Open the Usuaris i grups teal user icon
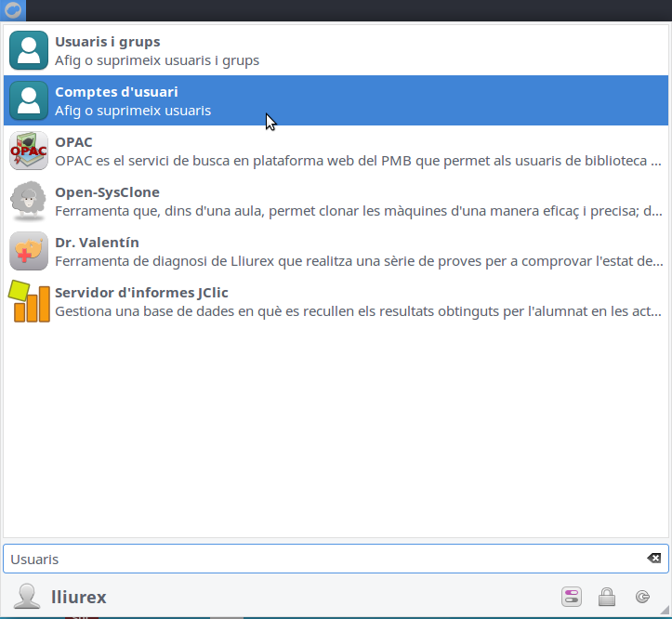Image resolution: width=672 pixels, height=619 pixels. (29, 50)
